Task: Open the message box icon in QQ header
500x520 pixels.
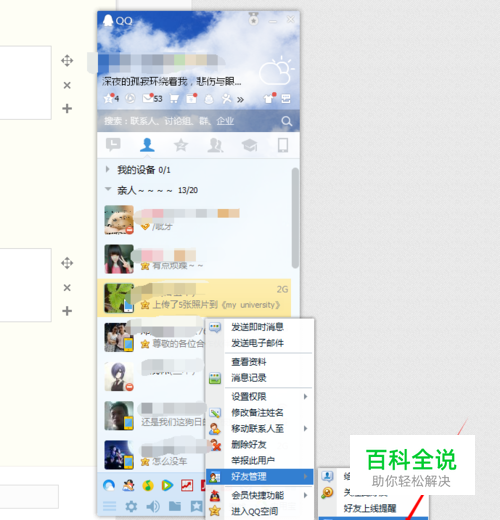Action: [286, 99]
